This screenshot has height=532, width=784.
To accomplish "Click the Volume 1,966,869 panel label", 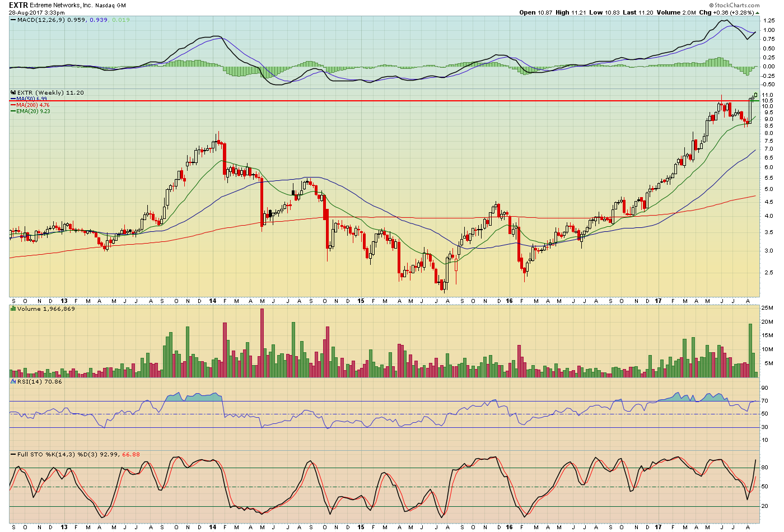I will pos(46,309).
